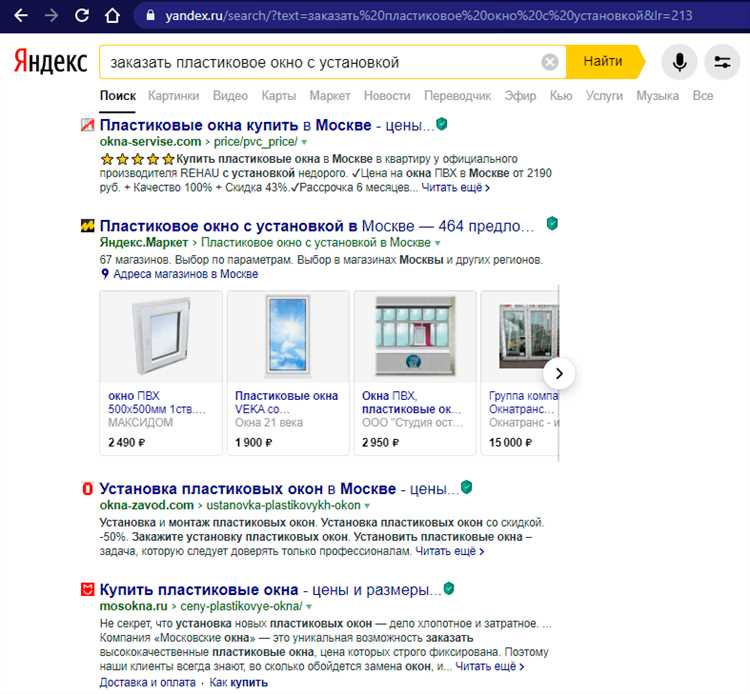Click the VEKA window product image
The image size is (750, 694).
288,336
